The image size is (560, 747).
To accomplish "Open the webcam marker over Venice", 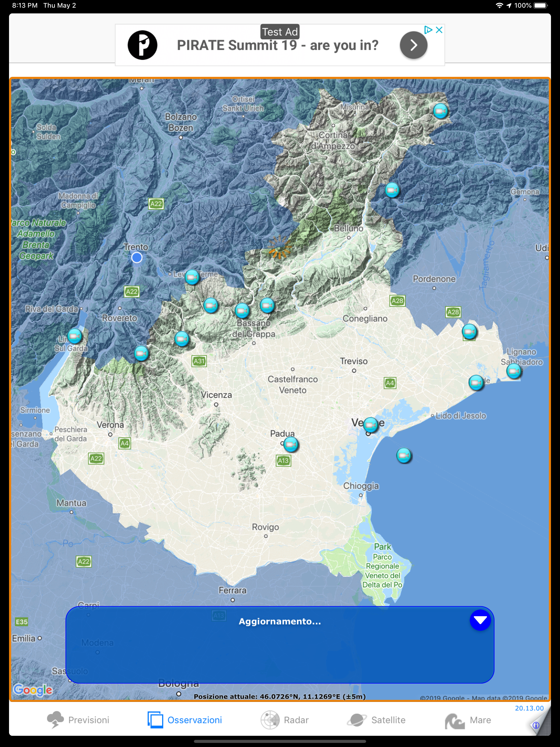I will (x=371, y=425).
